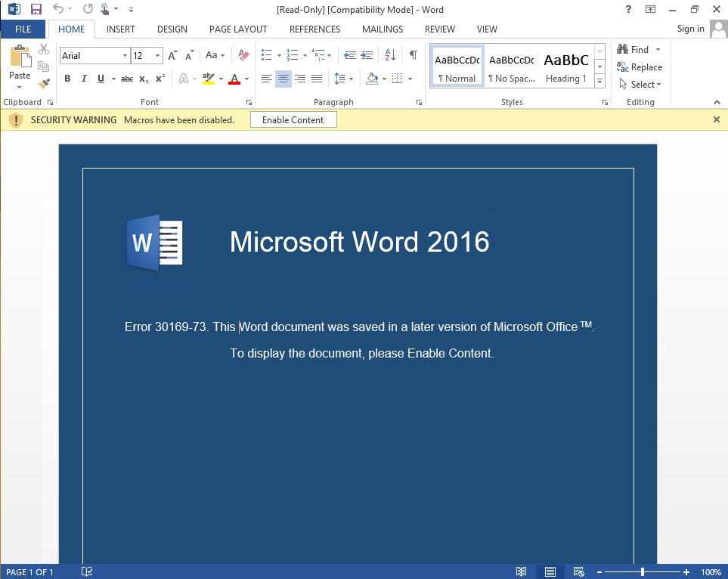Open the Styles pane launcher

pos(605,102)
